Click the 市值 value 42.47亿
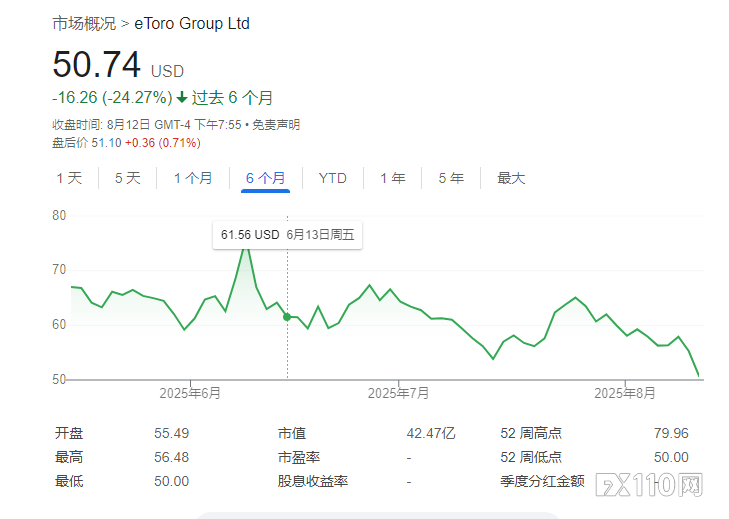Image resolution: width=729 pixels, height=519 pixels. pos(431,433)
